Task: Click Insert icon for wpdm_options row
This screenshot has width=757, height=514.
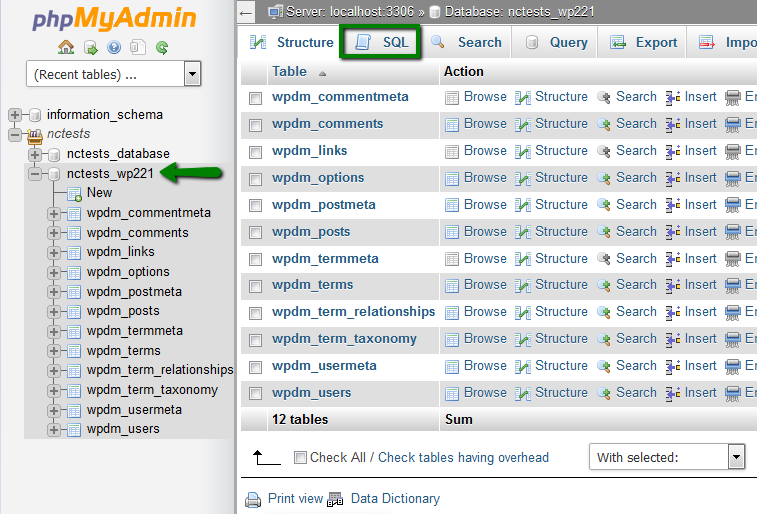Action: click(673, 179)
